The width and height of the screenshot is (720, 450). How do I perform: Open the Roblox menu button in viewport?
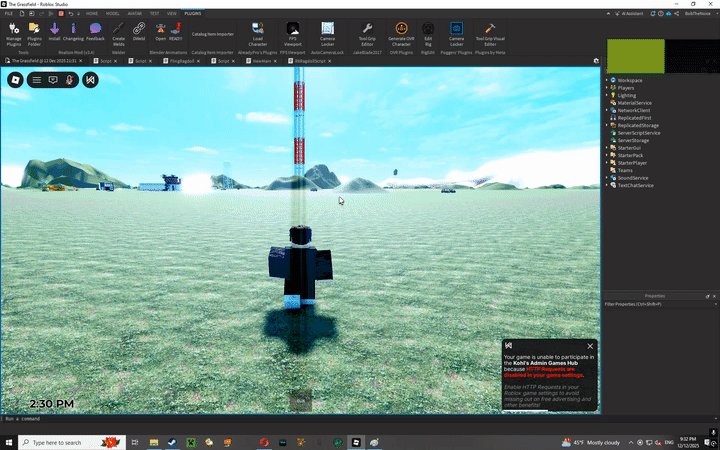coord(17,79)
